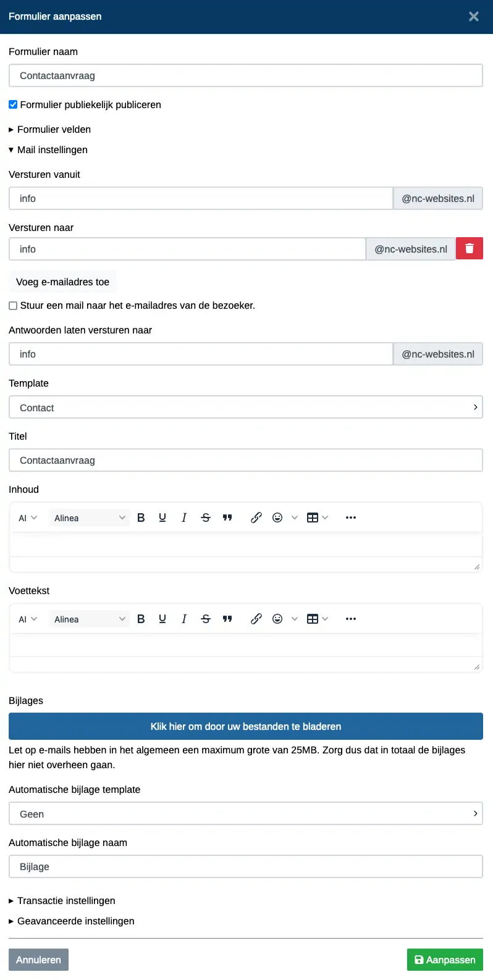493x980 pixels.
Task: Expand the Formulier velden section
Action: point(50,130)
